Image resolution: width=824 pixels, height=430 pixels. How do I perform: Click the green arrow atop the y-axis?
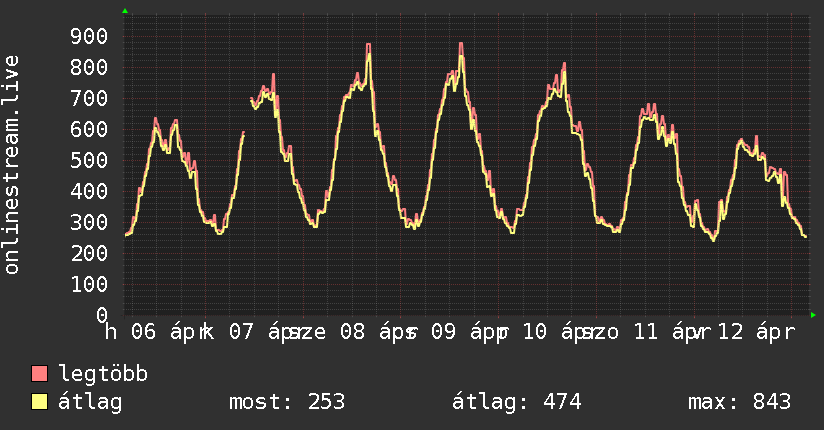[125, 11]
